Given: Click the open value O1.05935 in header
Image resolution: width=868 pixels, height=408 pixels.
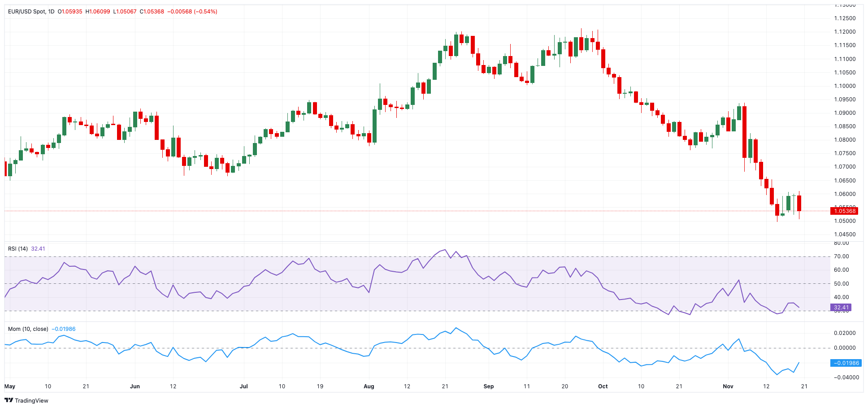Looking at the screenshot, I should (70, 12).
